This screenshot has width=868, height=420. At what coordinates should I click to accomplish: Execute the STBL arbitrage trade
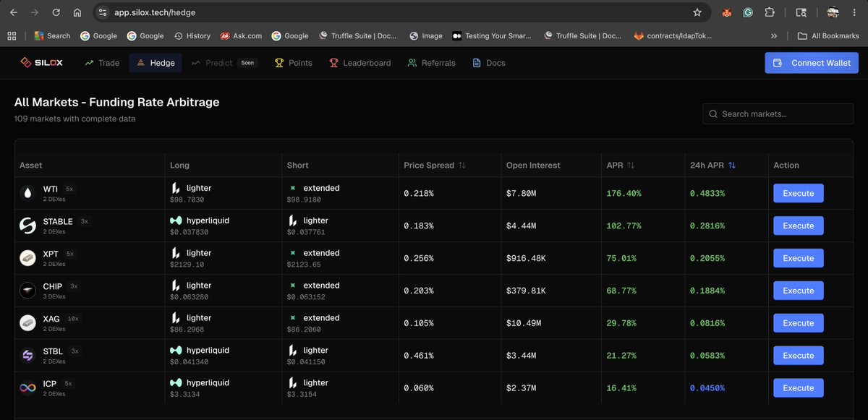799,356
